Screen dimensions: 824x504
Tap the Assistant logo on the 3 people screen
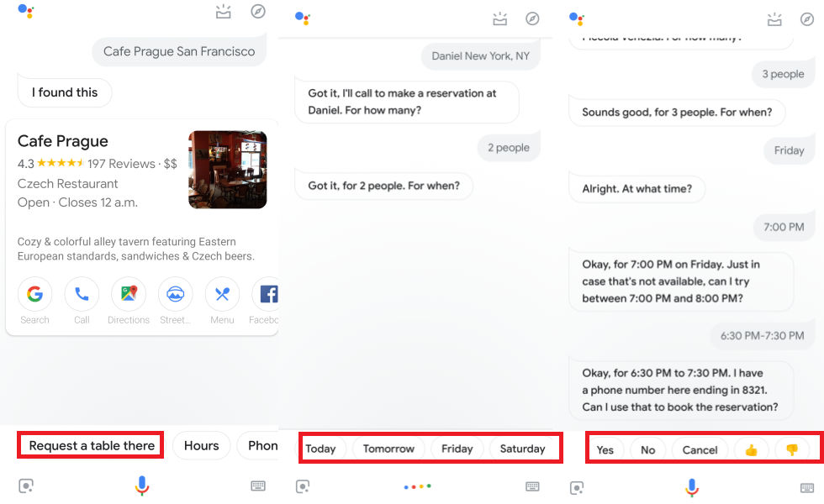(x=577, y=18)
